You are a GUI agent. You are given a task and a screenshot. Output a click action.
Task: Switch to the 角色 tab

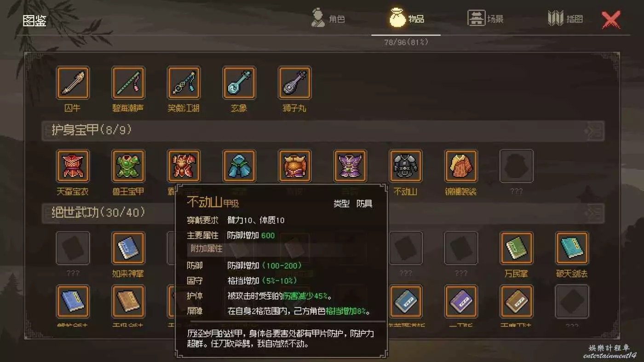tap(328, 19)
